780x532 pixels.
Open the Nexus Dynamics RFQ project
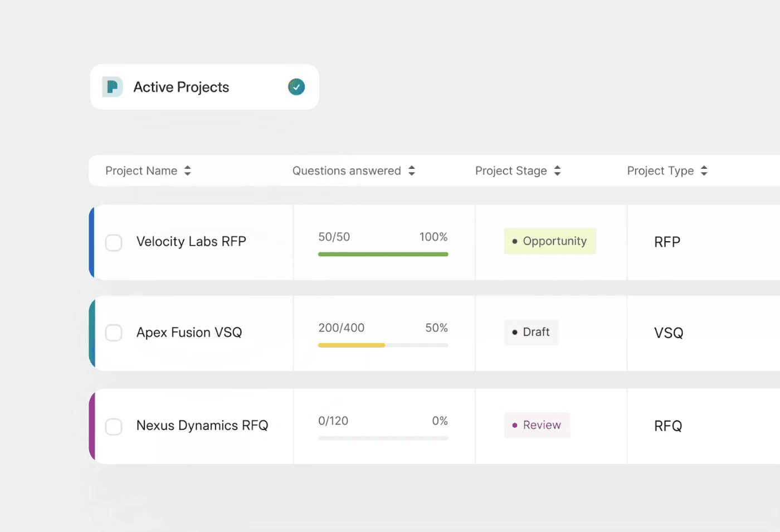click(202, 425)
